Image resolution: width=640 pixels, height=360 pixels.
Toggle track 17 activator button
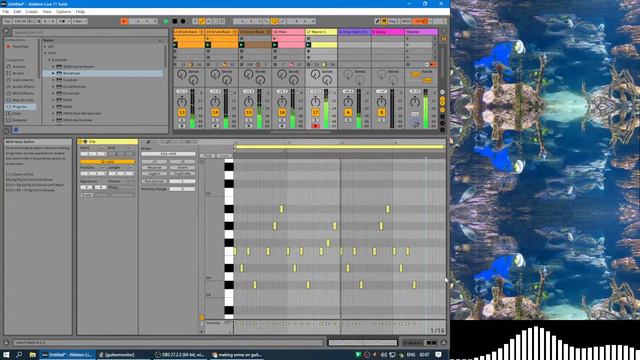tap(316, 112)
